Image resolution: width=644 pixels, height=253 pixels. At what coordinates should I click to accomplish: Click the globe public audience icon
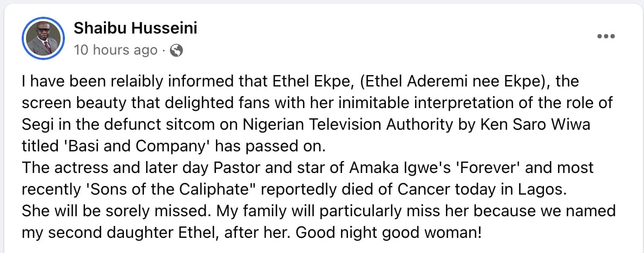pos(176,51)
